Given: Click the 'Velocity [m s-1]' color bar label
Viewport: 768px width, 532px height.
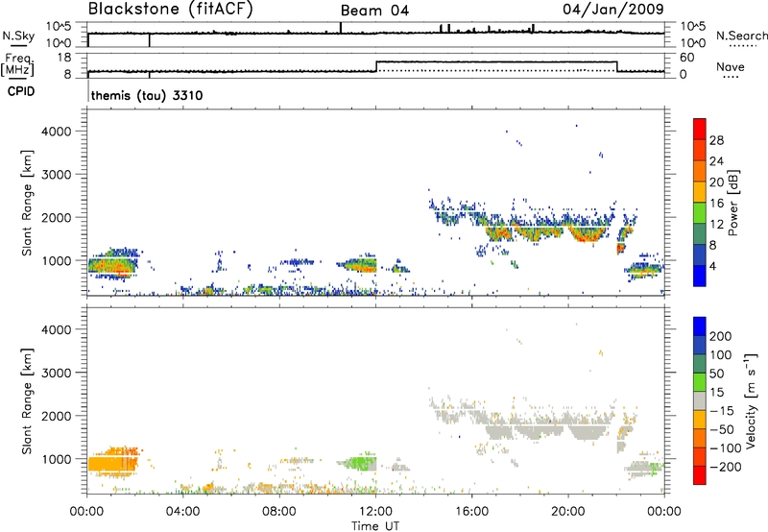Looking at the screenshot, I should tap(751, 400).
